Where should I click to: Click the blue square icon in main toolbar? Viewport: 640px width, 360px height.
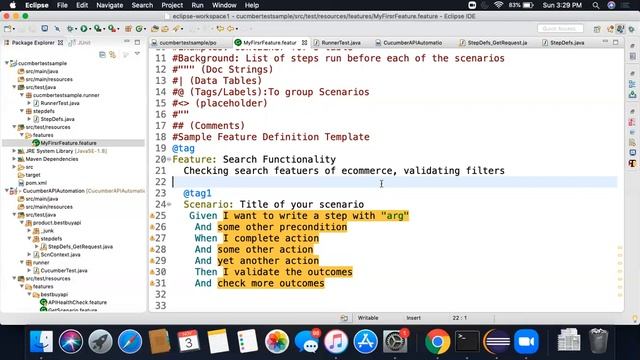point(44,29)
